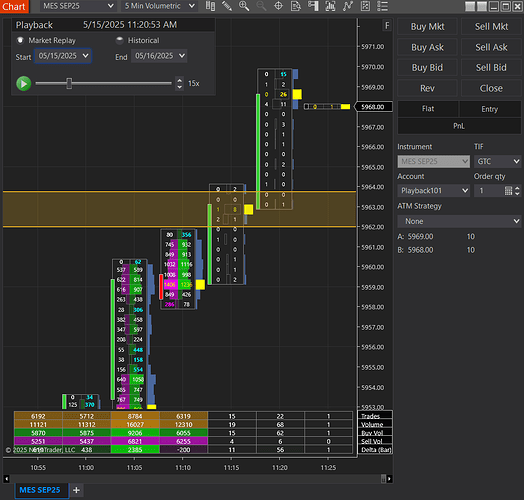Open the data box icon

(296, 6)
